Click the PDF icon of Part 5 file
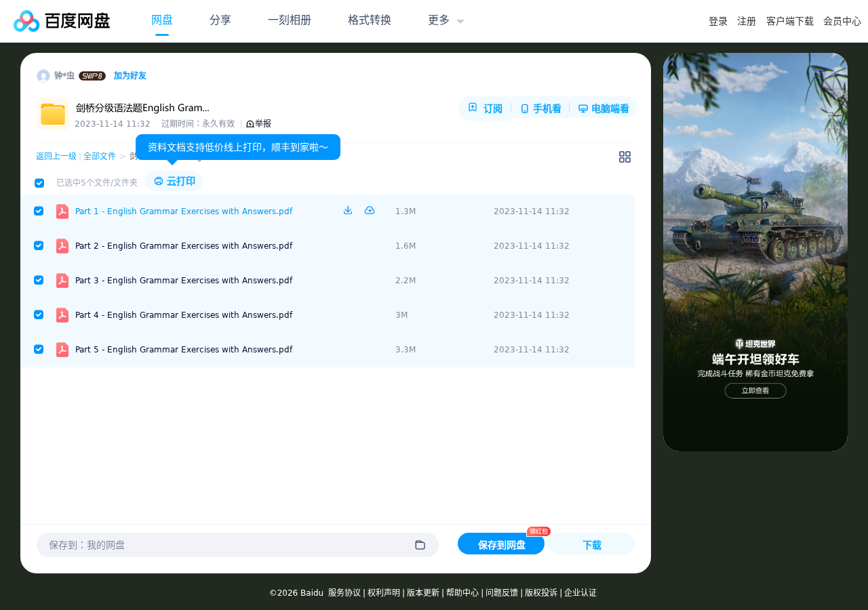This screenshot has width=868, height=610. coord(62,350)
